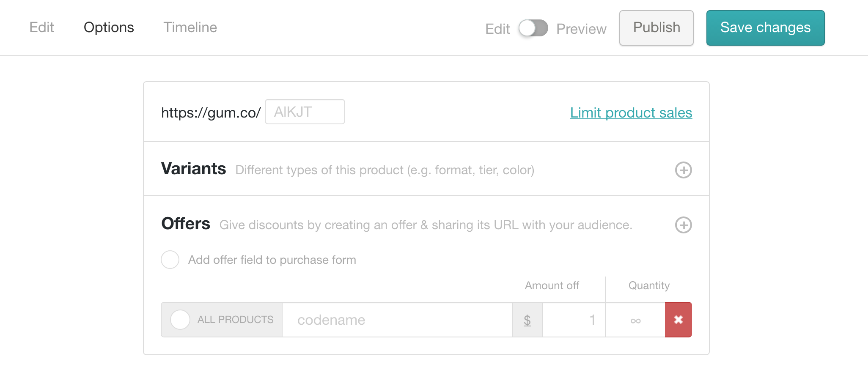This screenshot has width=868, height=378.
Task: Toggle the Edit/Preview switch
Action: pyautogui.click(x=533, y=28)
